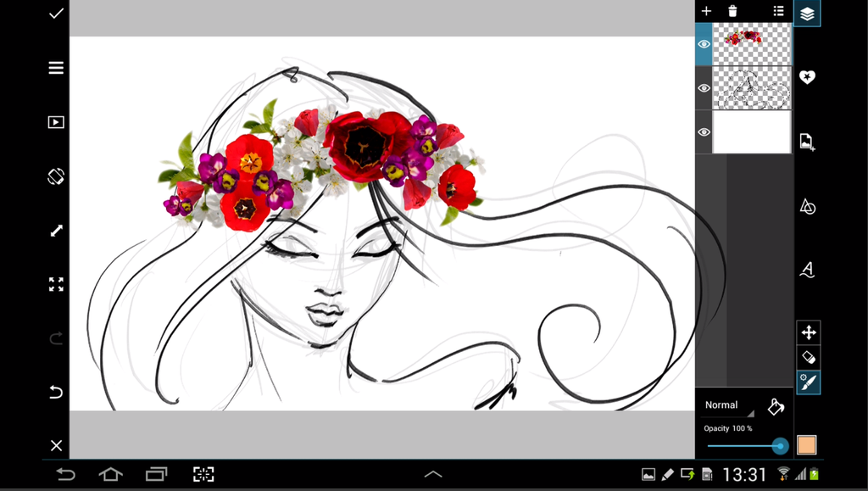The image size is (868, 491).
Task: Hide the white background layer eye
Action: pyautogui.click(x=704, y=131)
